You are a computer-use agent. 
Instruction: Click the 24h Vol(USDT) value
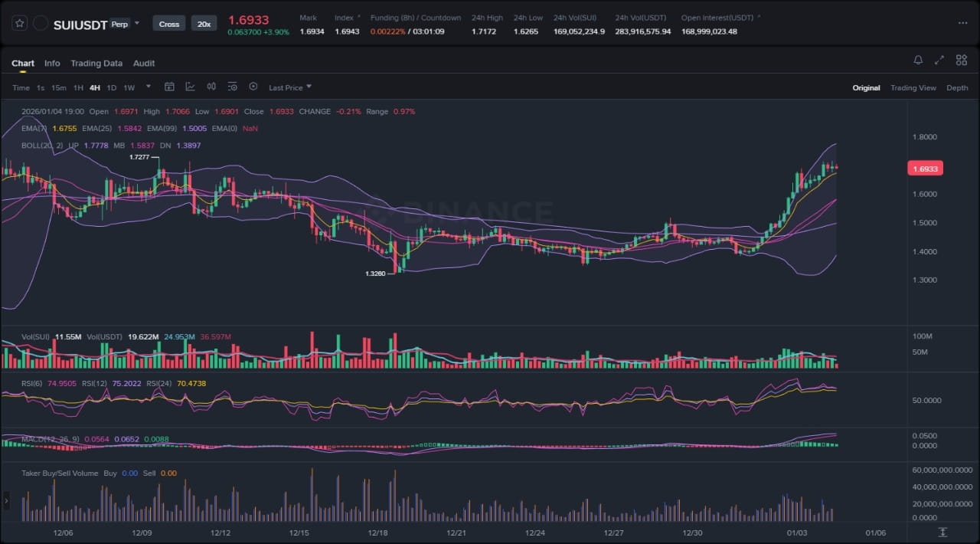(643, 31)
